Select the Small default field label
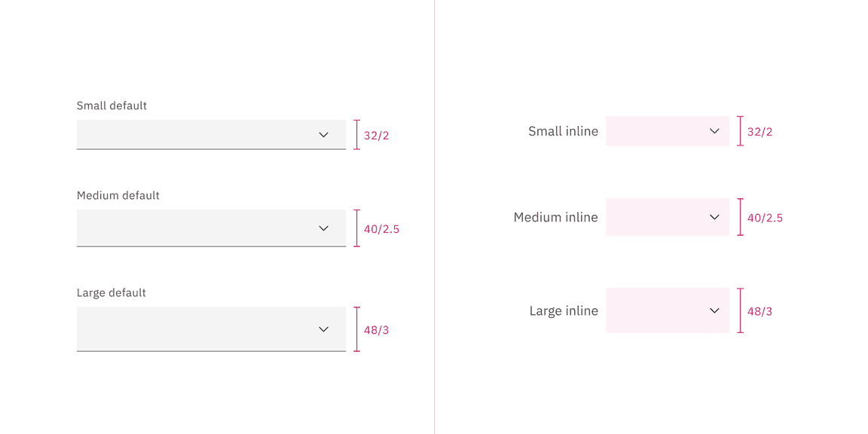This screenshot has height=434, width=868. (112, 105)
